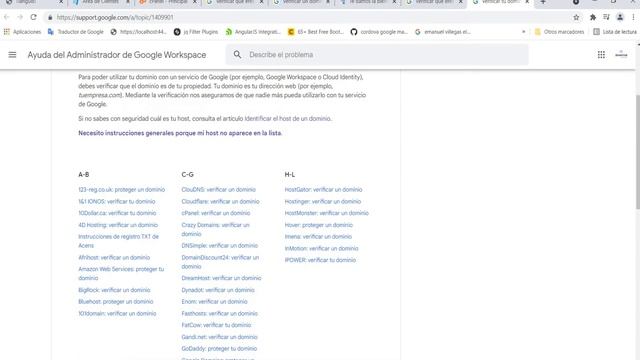The height and width of the screenshot is (360, 640).
Task: Open Identificar el host de un dominio link
Action: point(288,119)
